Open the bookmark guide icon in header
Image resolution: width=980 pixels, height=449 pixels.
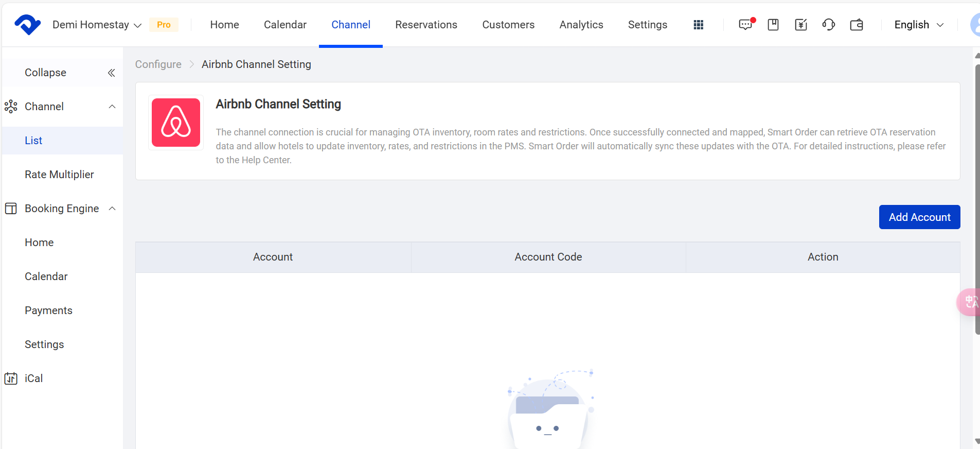coord(773,25)
